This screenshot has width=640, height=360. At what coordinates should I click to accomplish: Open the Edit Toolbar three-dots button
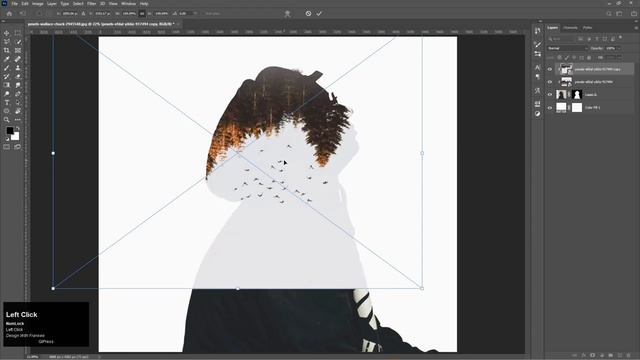pyautogui.click(x=18, y=120)
